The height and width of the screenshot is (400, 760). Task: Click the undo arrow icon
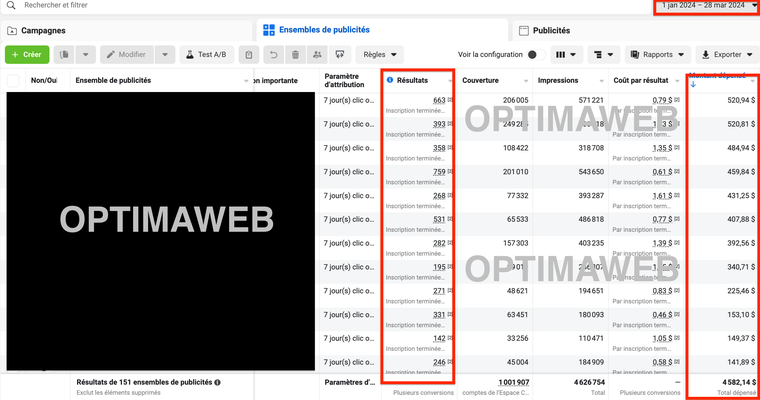click(273, 55)
